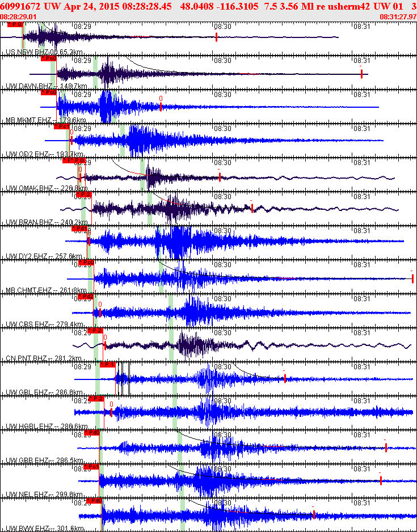Click the black vertical pick lines on UW GBL trace
The image size is (417, 532).
point(124,379)
